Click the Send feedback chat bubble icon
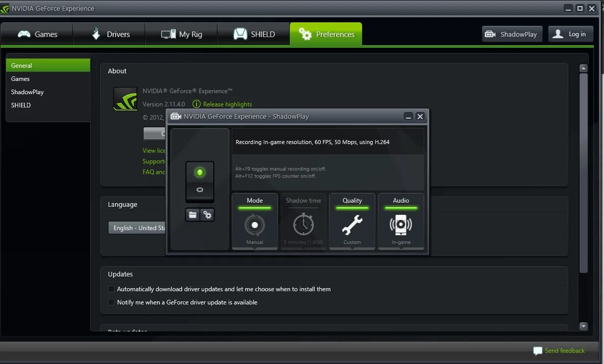 538,351
